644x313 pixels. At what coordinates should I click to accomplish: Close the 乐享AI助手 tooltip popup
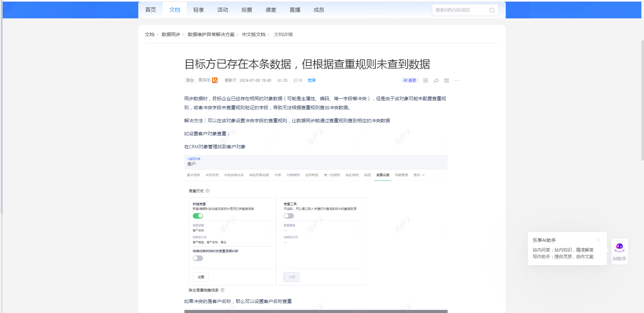(x=598, y=240)
